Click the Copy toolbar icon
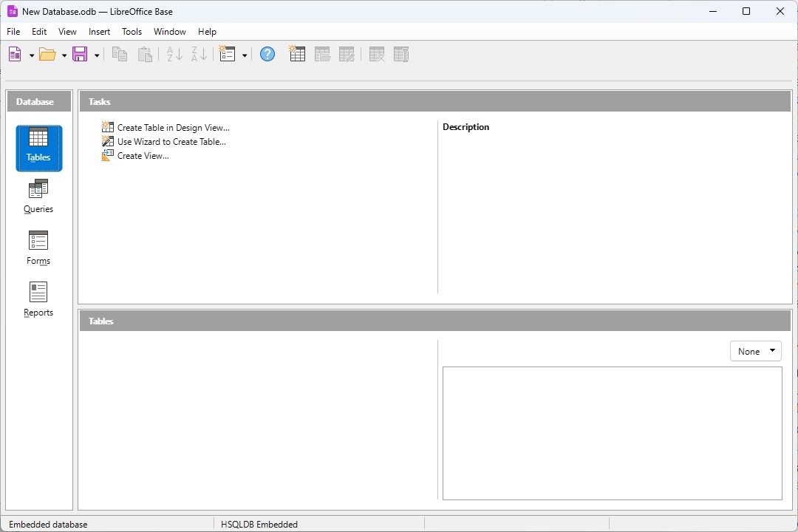The image size is (798, 532). 120,54
